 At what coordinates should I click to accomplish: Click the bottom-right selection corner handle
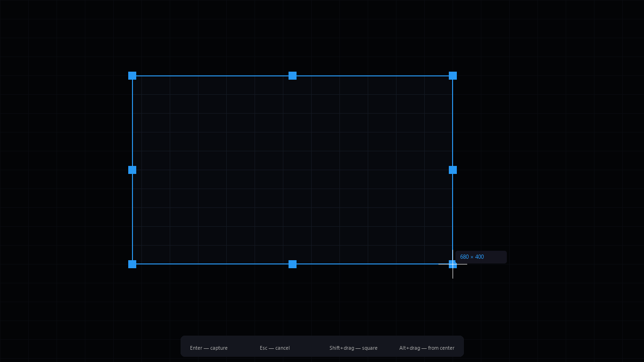click(x=453, y=264)
